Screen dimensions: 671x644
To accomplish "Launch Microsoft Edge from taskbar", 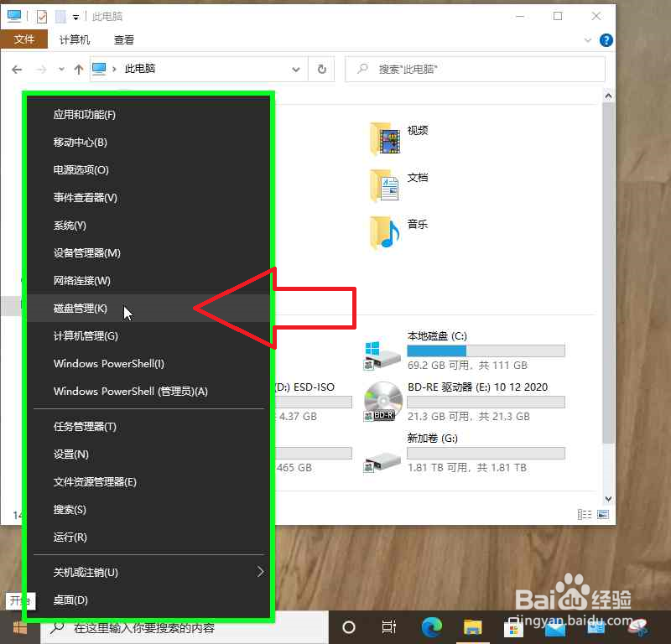I will pyautogui.click(x=431, y=627).
